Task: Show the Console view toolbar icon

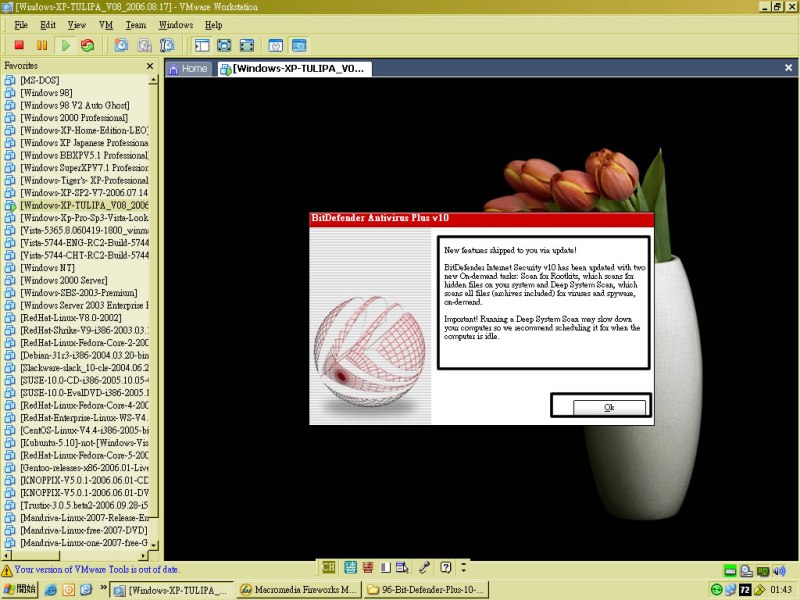Action: coord(299,45)
